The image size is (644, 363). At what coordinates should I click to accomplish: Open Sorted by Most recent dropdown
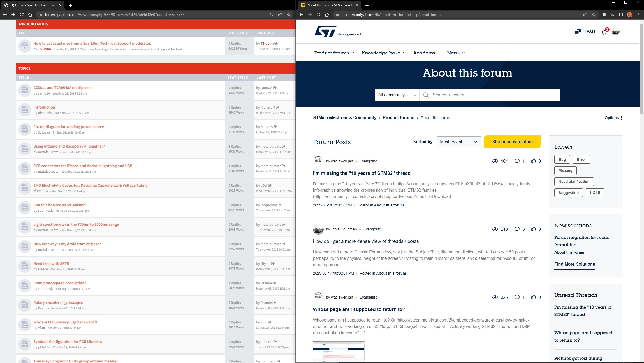tap(458, 142)
